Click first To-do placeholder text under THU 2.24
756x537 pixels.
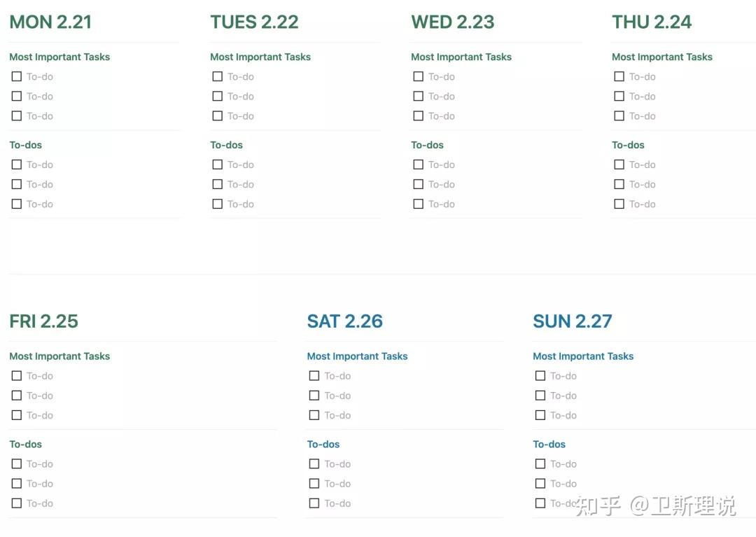tap(642, 77)
